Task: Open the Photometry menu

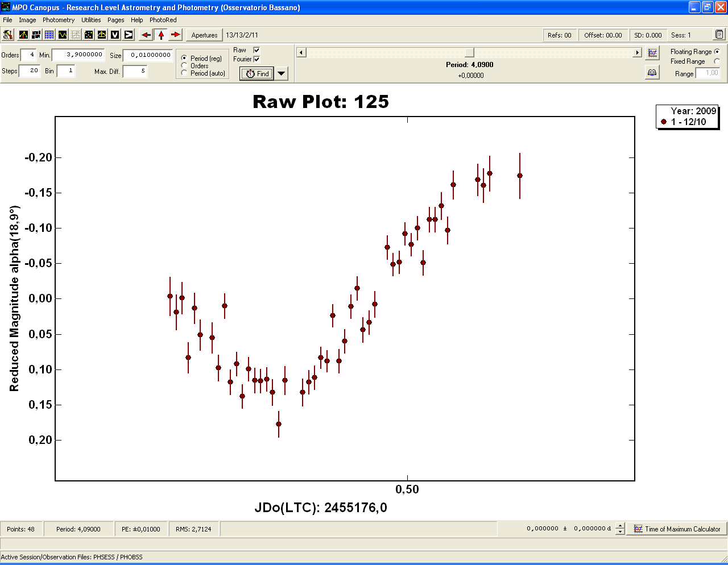Action: click(x=59, y=20)
